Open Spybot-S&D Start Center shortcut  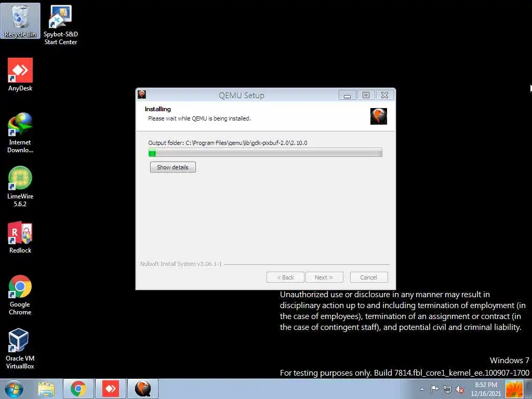pyautogui.click(x=60, y=25)
